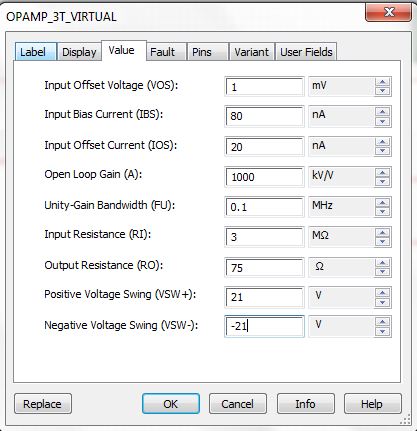Screen dimensions: 417x431
Task: Open the Fault tab
Action: tap(166, 52)
